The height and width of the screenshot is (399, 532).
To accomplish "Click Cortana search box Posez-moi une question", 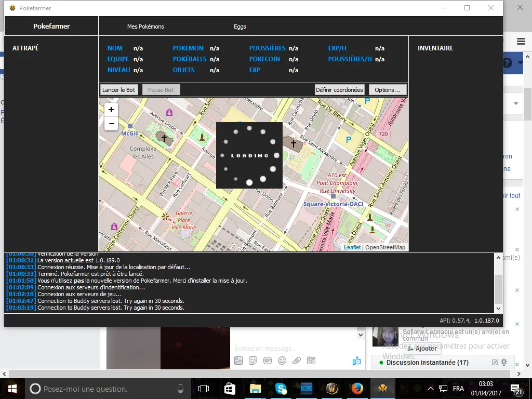I will click(x=107, y=389).
